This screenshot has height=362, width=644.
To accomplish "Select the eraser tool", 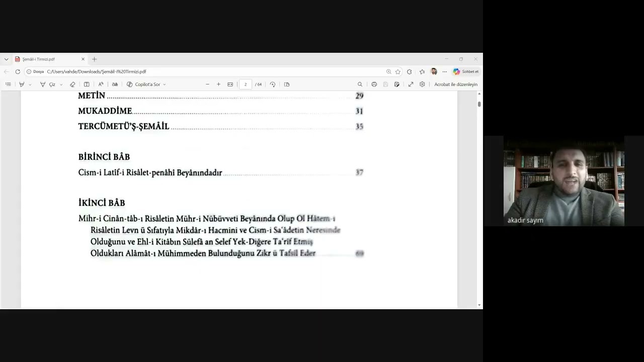I will pos(72,84).
